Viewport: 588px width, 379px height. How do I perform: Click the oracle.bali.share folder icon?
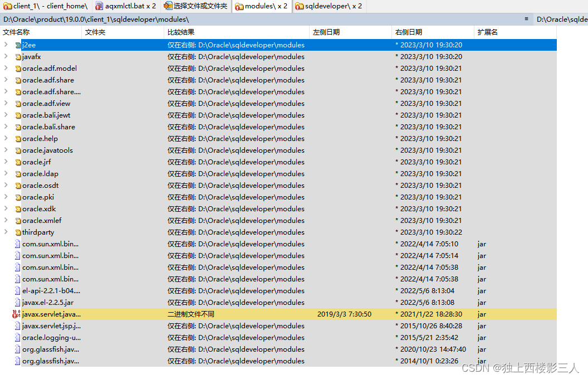coord(18,127)
